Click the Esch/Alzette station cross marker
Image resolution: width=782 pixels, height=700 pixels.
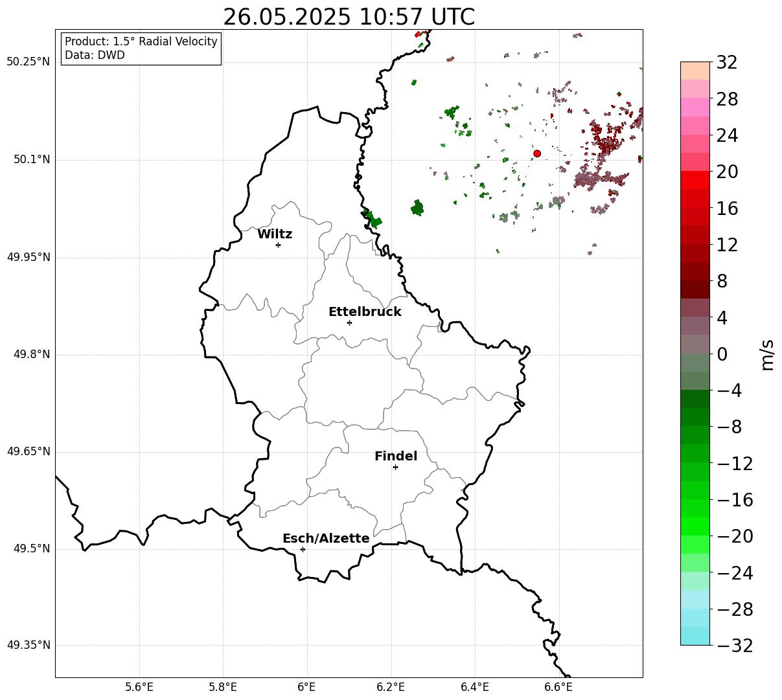coord(303,549)
